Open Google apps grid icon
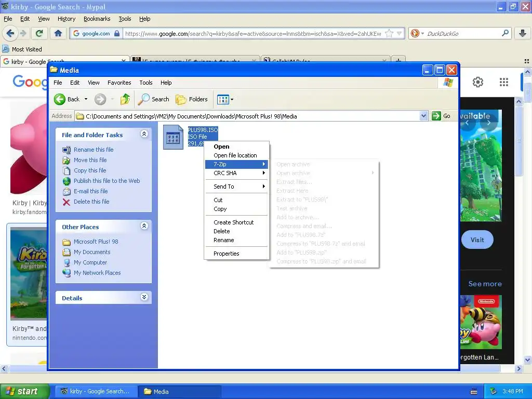 point(504,82)
